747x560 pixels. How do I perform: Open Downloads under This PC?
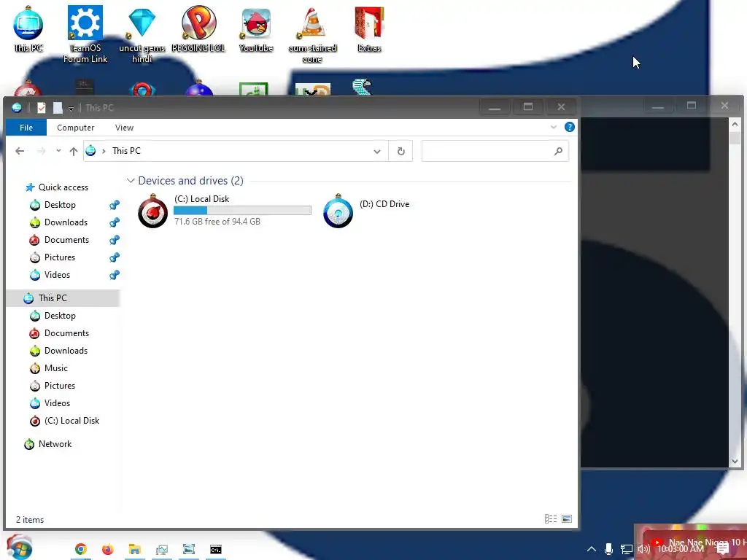tap(66, 351)
